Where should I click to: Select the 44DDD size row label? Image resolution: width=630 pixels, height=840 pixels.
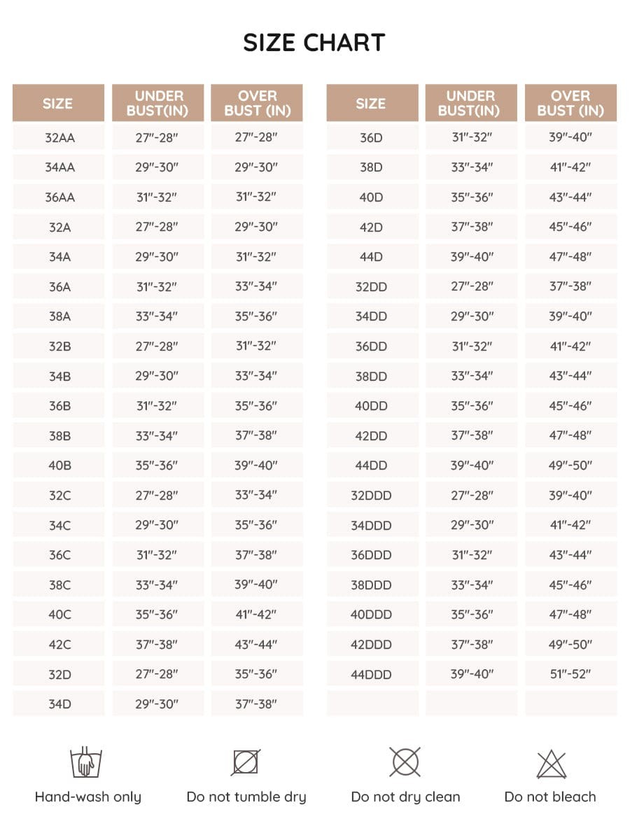click(x=372, y=674)
